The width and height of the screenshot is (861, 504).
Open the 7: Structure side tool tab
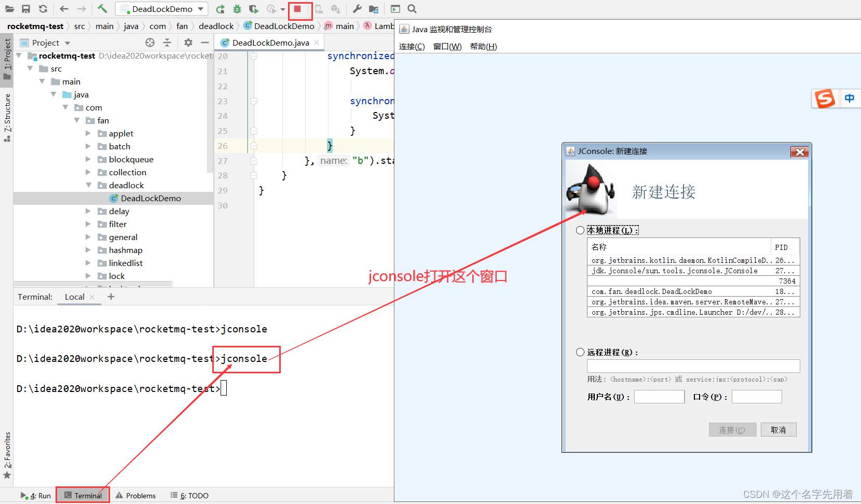pos(7,117)
